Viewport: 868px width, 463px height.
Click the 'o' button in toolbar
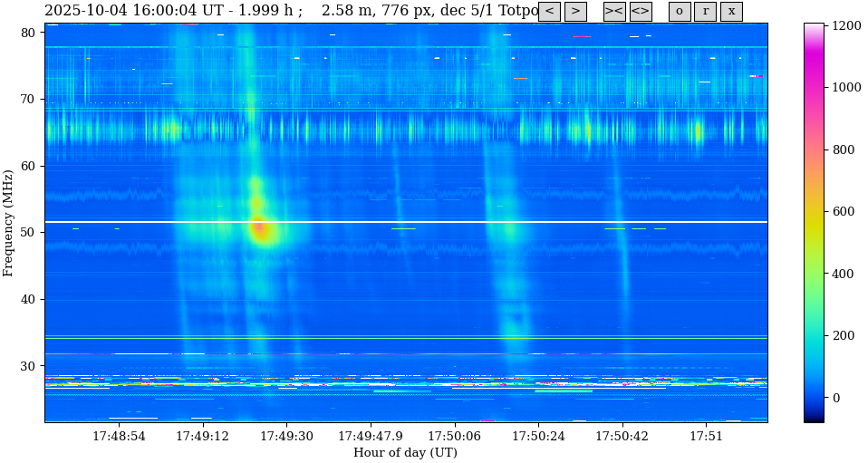680,12
